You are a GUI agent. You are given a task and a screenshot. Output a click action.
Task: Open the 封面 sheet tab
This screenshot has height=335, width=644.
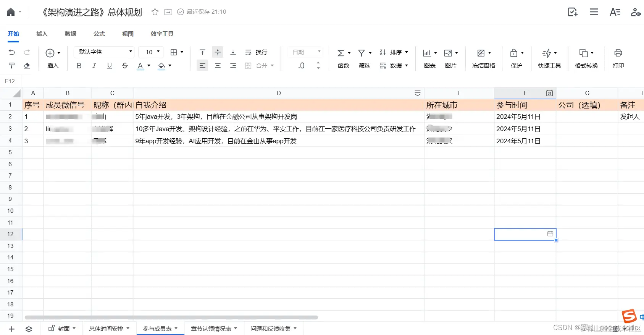click(x=62, y=329)
